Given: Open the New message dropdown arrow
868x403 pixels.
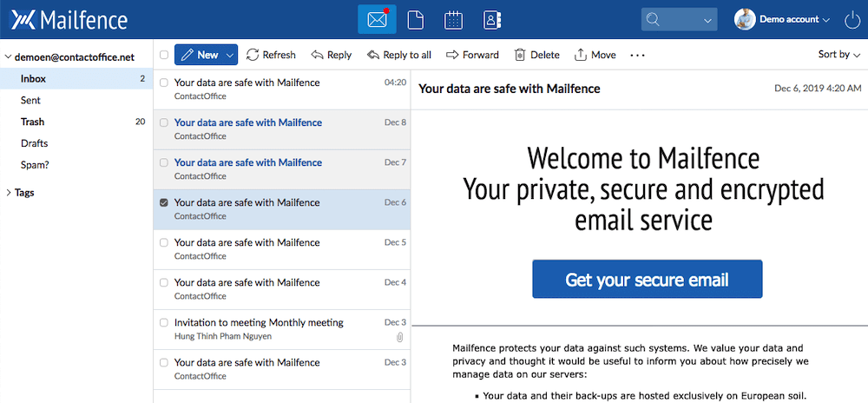Looking at the screenshot, I should 230,55.
